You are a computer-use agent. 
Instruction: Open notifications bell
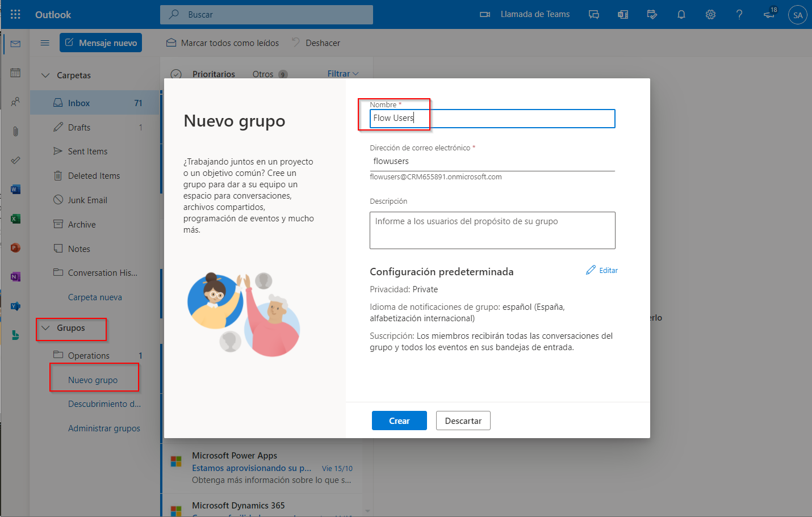(681, 14)
